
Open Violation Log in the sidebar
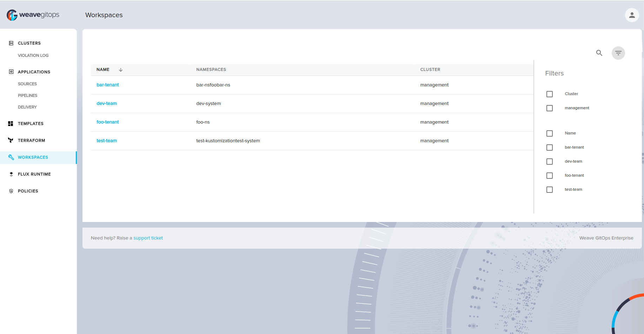(33, 55)
